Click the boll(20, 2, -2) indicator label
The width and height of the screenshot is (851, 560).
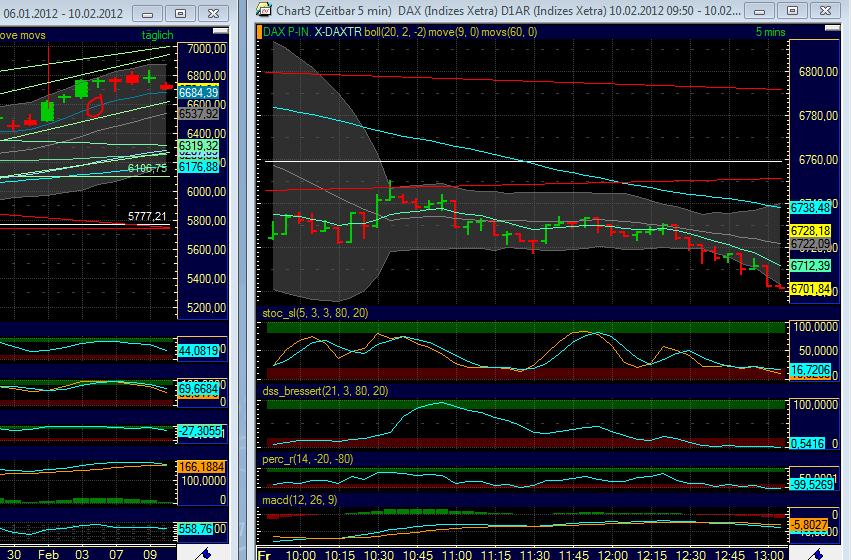coord(395,32)
